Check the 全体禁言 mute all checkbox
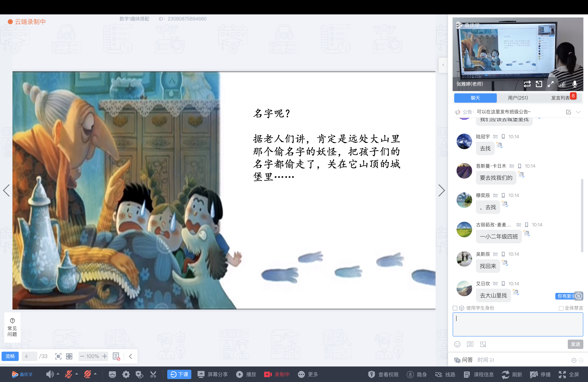588x382 pixels. (x=561, y=308)
